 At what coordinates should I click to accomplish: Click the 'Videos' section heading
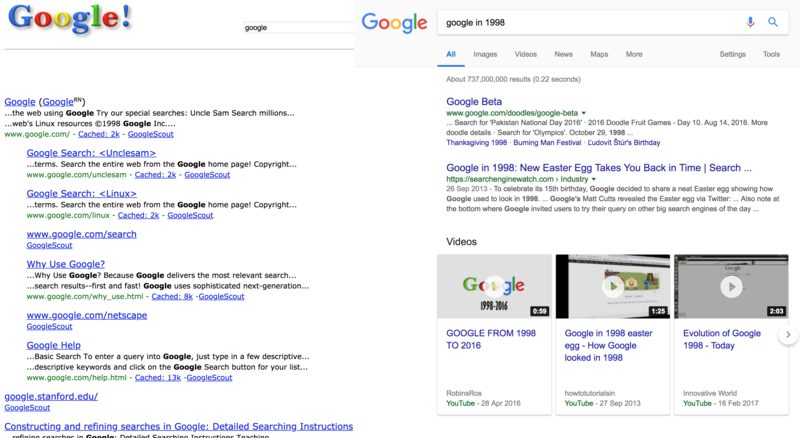[461, 241]
